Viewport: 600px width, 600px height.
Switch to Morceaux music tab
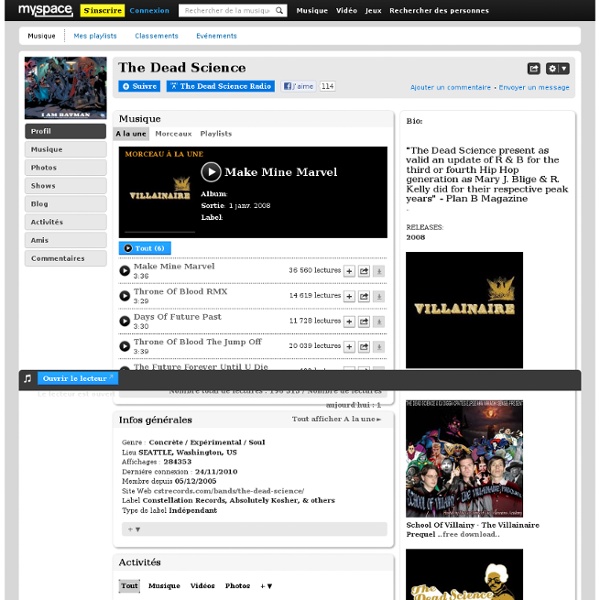(173, 134)
